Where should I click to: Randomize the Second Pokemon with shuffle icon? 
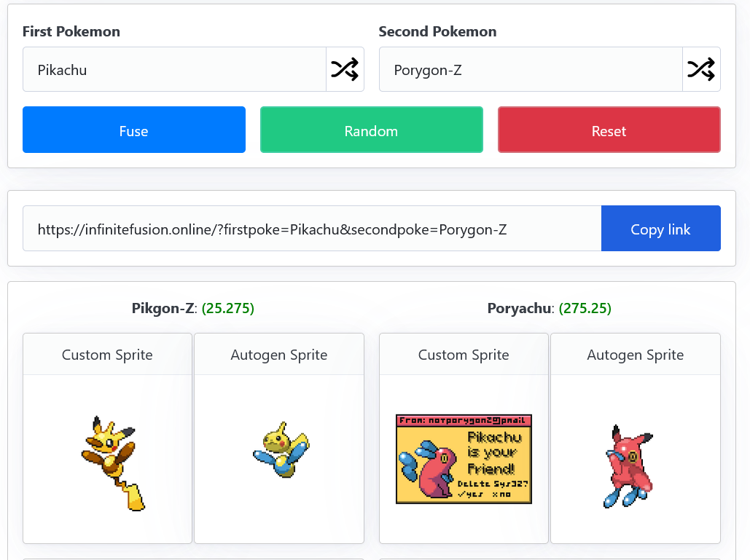701,70
